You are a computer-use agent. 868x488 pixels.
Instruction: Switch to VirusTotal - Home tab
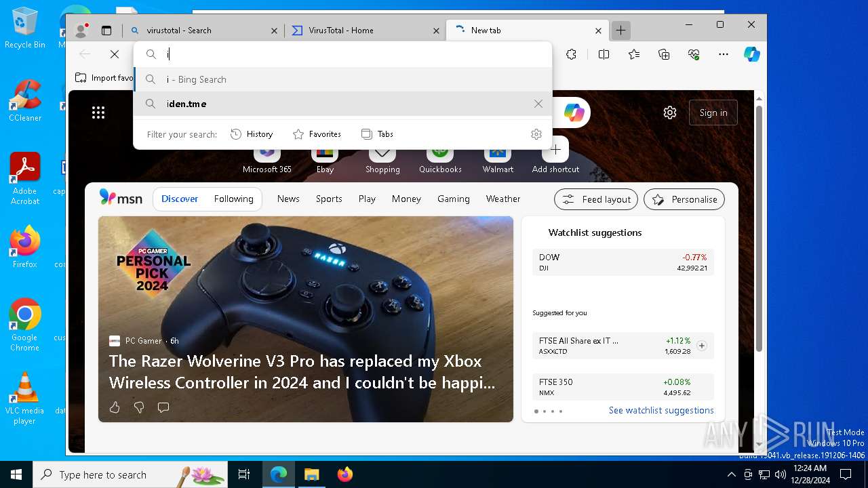[x=365, y=30]
